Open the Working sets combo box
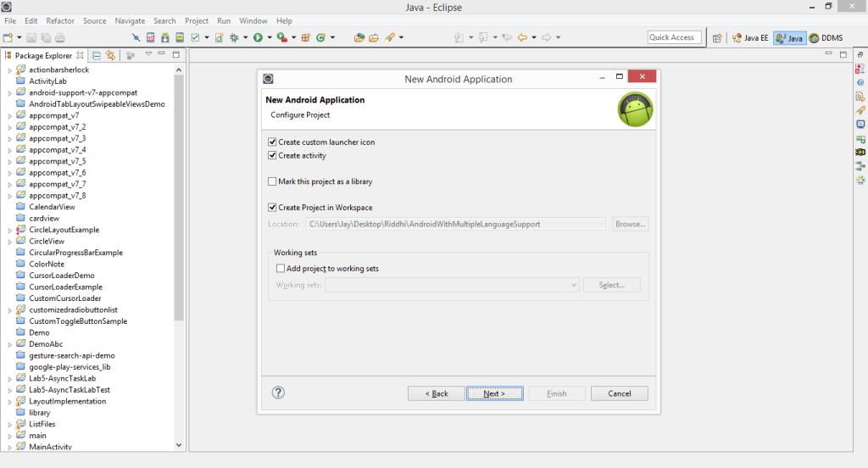 pyautogui.click(x=452, y=285)
